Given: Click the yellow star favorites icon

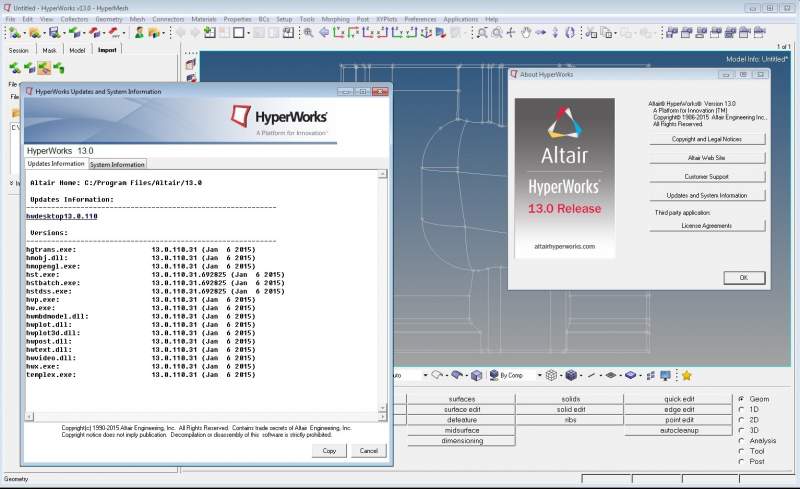Looking at the screenshot, I should (686, 376).
